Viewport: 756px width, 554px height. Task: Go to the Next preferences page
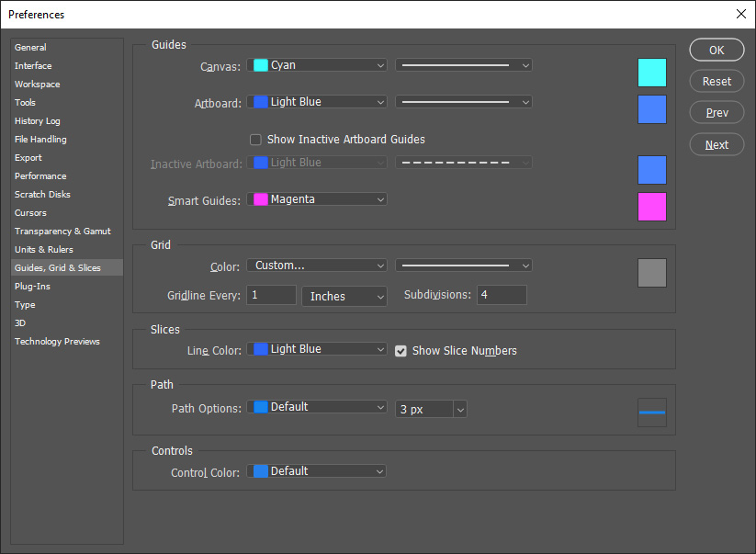717,144
